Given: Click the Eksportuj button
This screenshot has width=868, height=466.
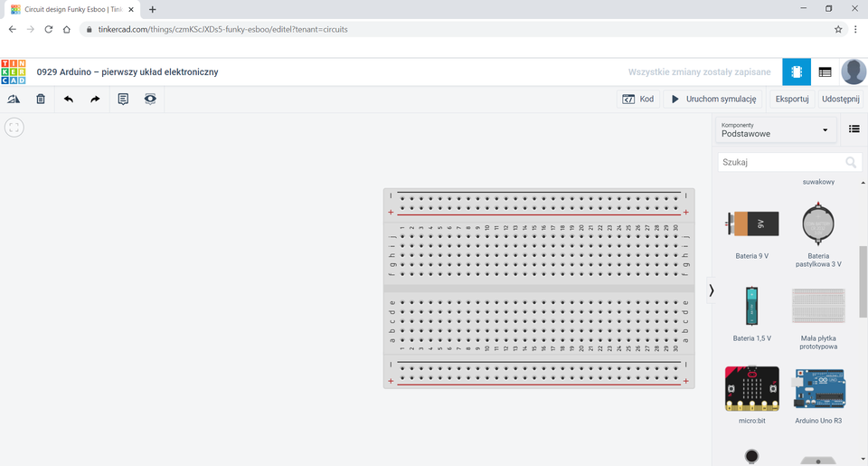Looking at the screenshot, I should pyautogui.click(x=792, y=99).
